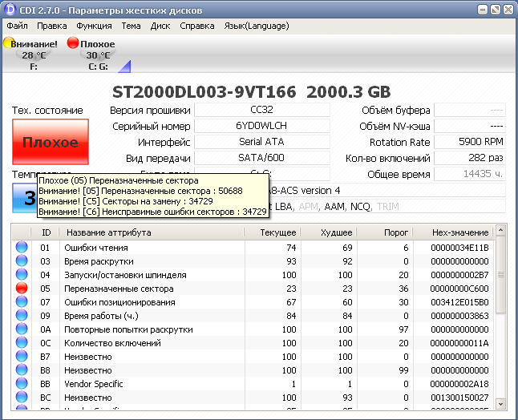Select the Количество включений row name
The height and width of the screenshot is (420, 518).
click(112, 343)
